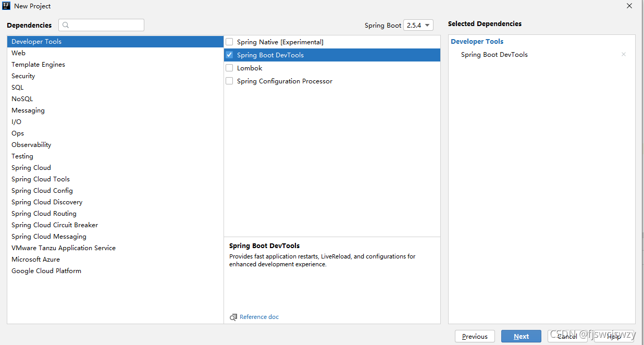This screenshot has width=644, height=345.
Task: Open the Reference doc link
Action: point(259,317)
